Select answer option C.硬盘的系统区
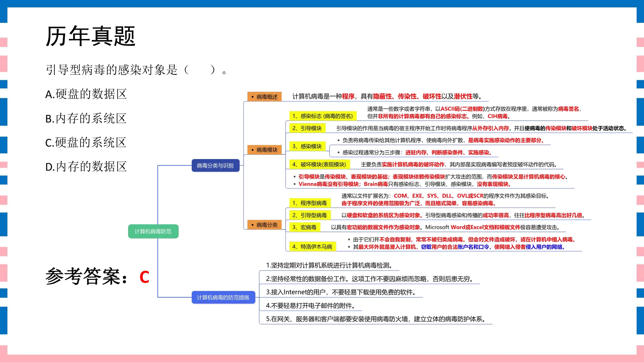644x362 pixels. [86, 143]
